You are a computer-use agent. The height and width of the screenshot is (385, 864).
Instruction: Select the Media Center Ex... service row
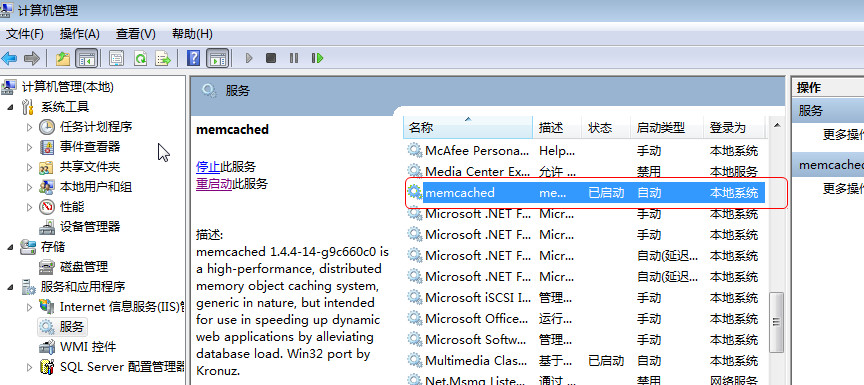[586, 171]
